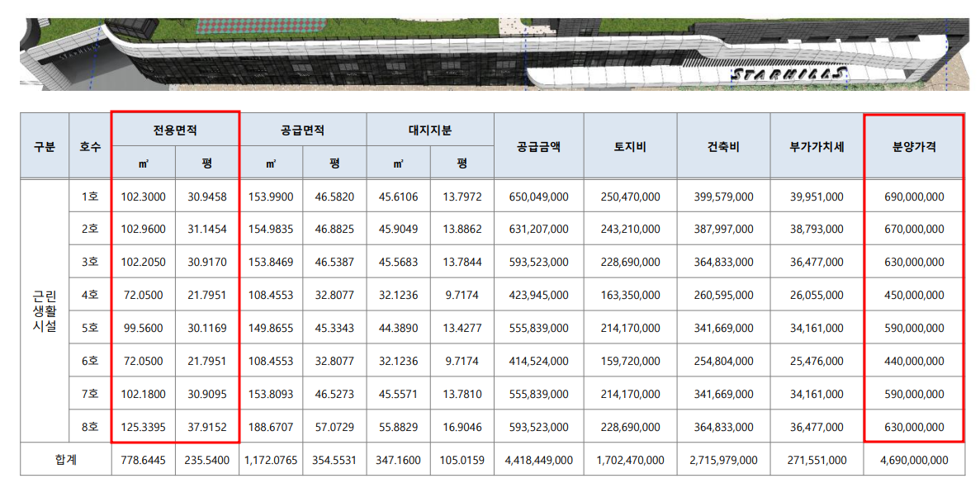Click the 414,524,000 amount cell

point(539,362)
